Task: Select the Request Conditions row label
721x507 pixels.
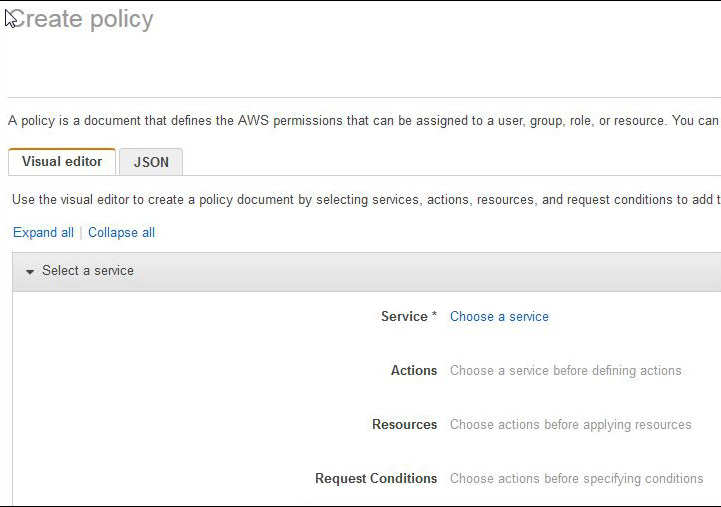Action: 376,479
